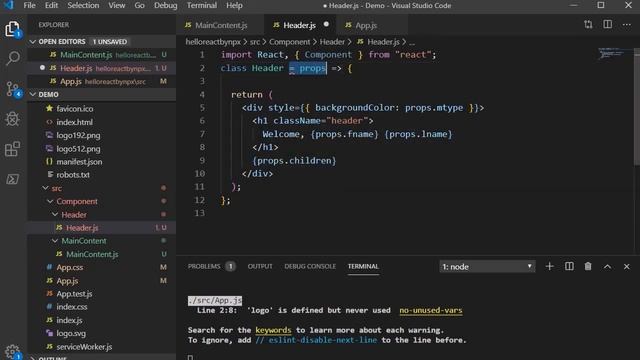Create a new terminal with plus icon
640x360 pixels.
tap(549, 267)
